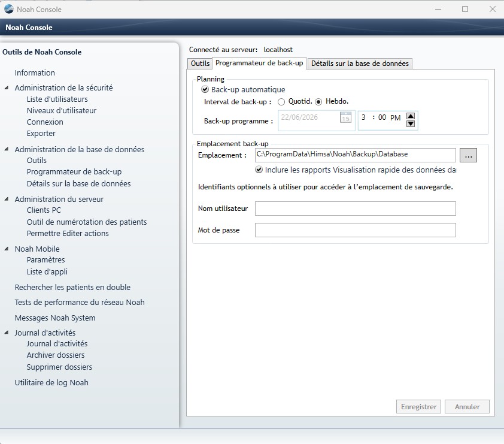The image size is (504, 444).
Task: Open Archiver dossiers in the sidebar
Action: click(x=56, y=355)
